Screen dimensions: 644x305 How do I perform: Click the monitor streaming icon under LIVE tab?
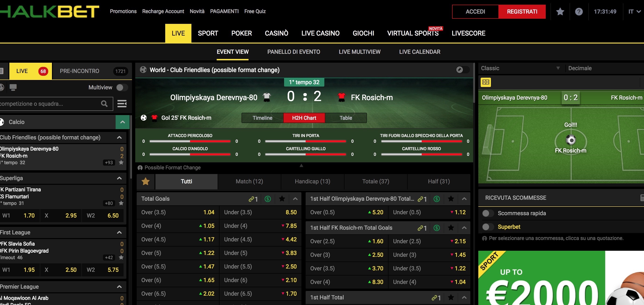click(x=13, y=87)
